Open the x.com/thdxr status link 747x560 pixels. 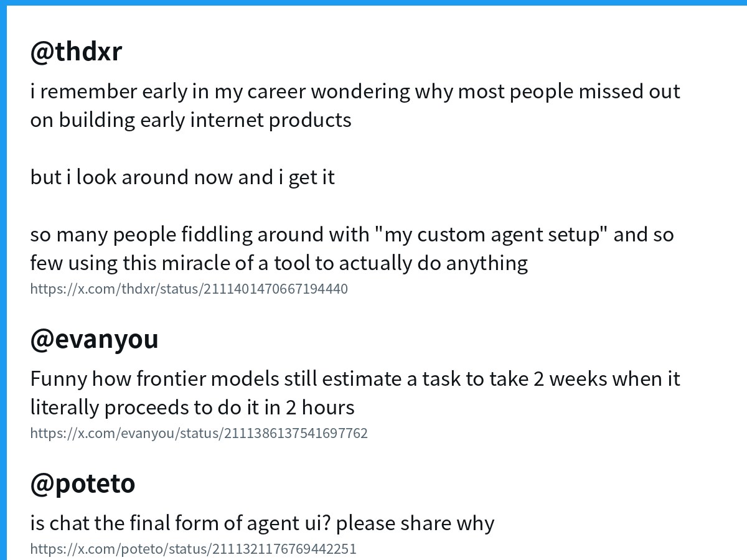point(189,289)
